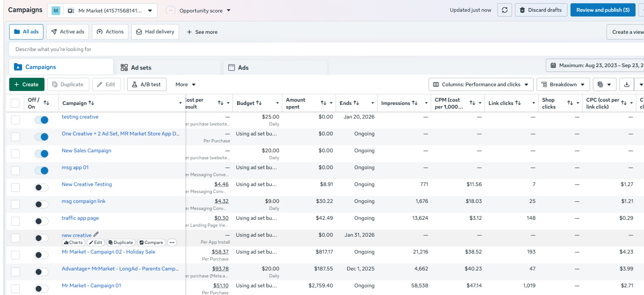Viewport: 644px width, 295px height.
Task: Click the A/B test button
Action: click(146, 84)
